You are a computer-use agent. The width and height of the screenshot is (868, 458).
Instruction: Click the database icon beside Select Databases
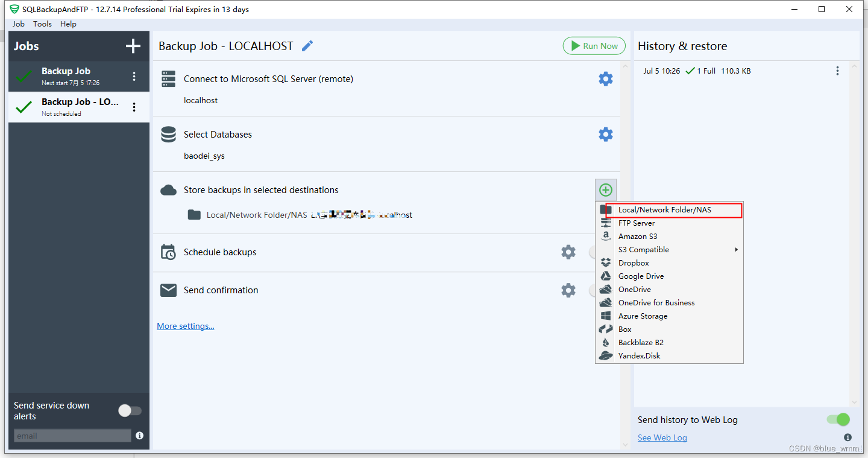click(x=168, y=135)
